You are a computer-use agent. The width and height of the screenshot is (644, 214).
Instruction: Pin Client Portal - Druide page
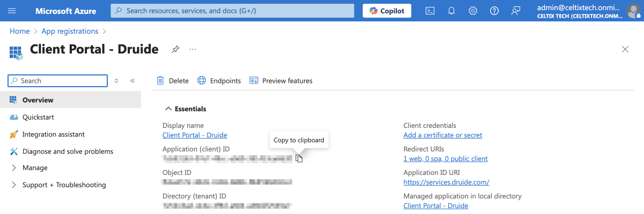click(x=175, y=50)
